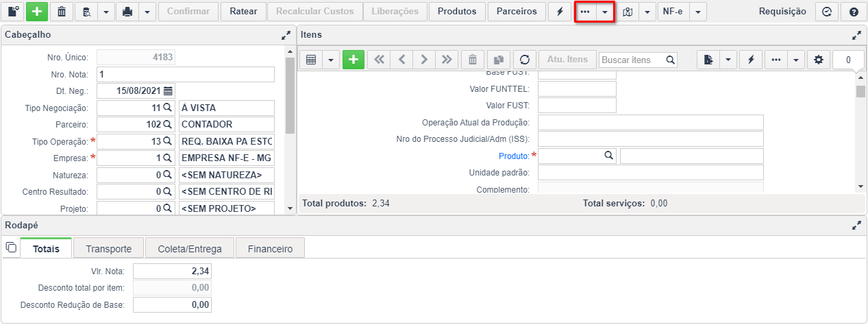Screen dimensions: 868x325
Task: Click the Ratear button
Action: click(243, 12)
